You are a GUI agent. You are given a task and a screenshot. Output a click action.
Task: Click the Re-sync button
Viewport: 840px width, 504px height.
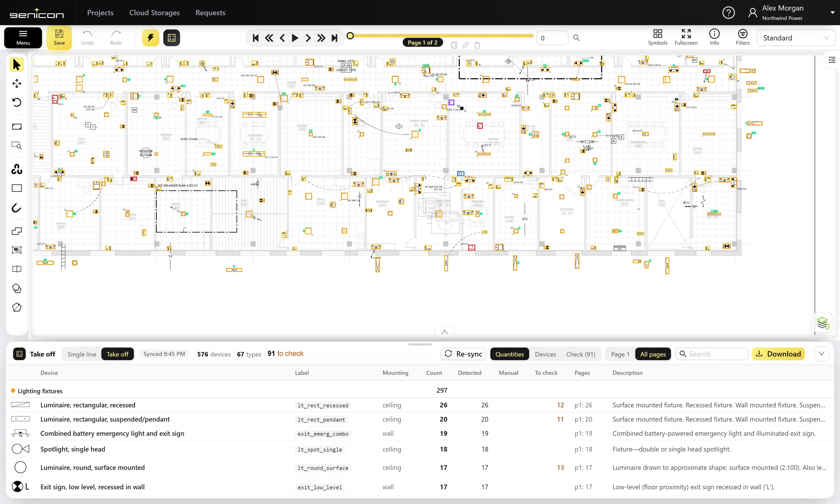(463, 354)
